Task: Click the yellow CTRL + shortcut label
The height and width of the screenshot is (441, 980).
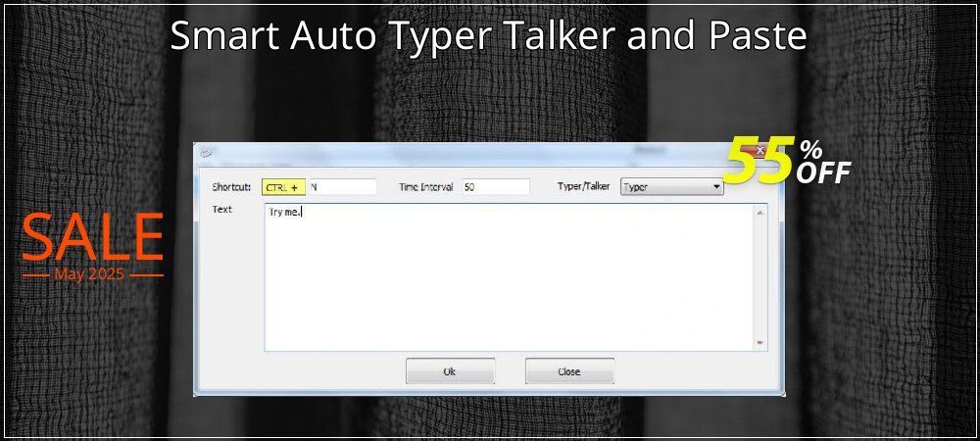Action: pos(284,187)
